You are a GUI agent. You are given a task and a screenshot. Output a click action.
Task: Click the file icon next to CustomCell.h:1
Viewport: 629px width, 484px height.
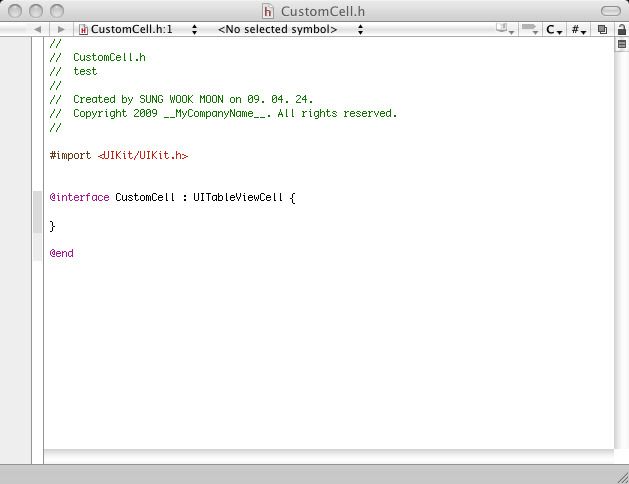coord(83,29)
